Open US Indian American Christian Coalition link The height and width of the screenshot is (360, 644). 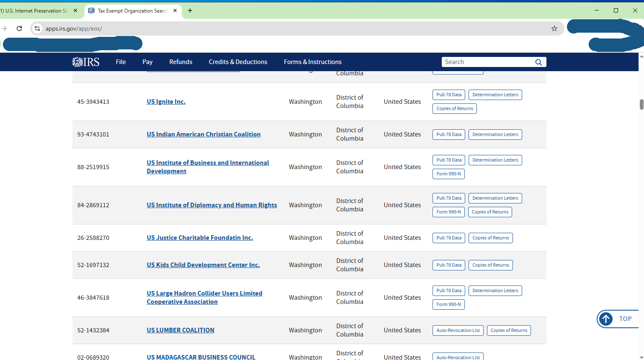(204, 134)
